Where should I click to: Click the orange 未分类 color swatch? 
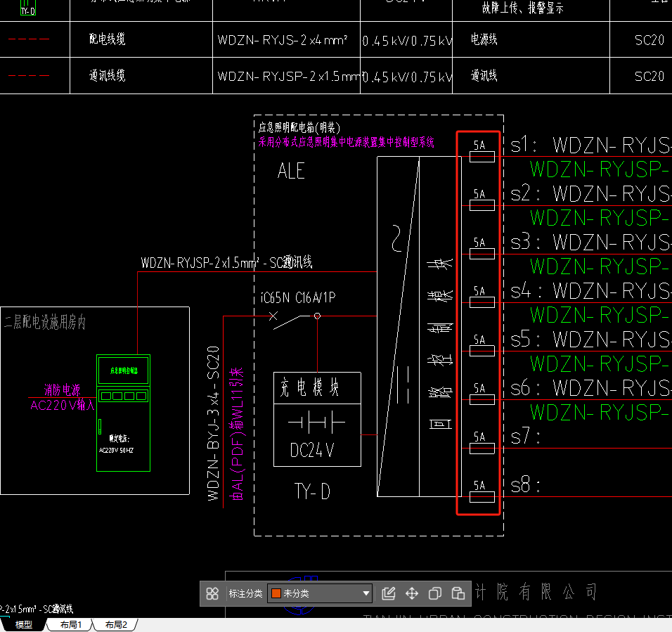click(276, 593)
